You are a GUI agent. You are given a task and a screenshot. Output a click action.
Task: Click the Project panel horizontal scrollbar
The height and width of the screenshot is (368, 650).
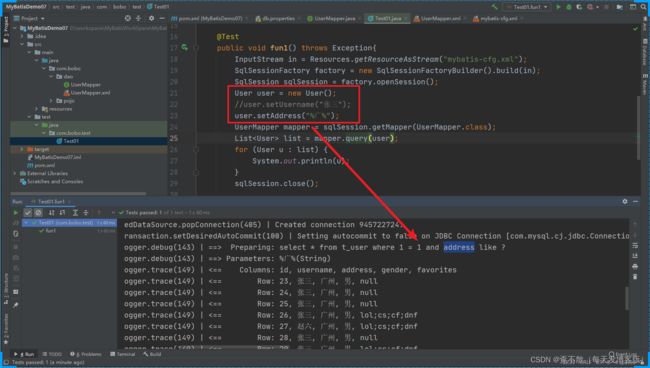(78, 193)
